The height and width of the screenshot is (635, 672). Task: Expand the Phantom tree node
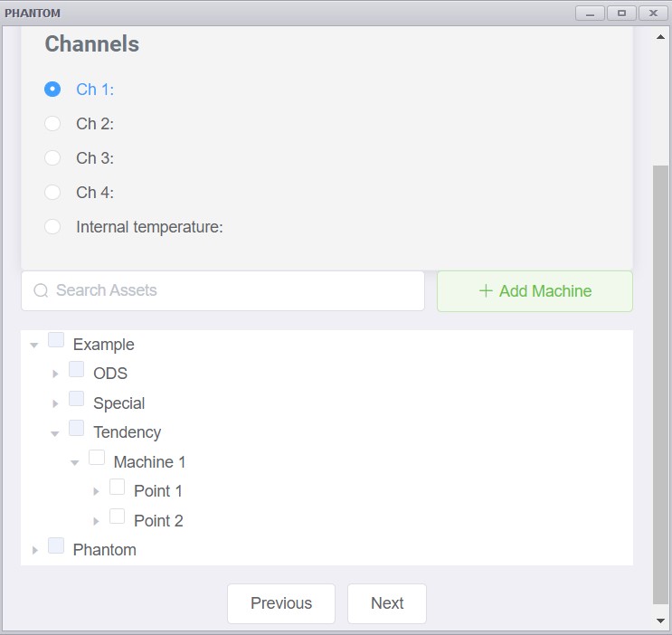[34, 550]
